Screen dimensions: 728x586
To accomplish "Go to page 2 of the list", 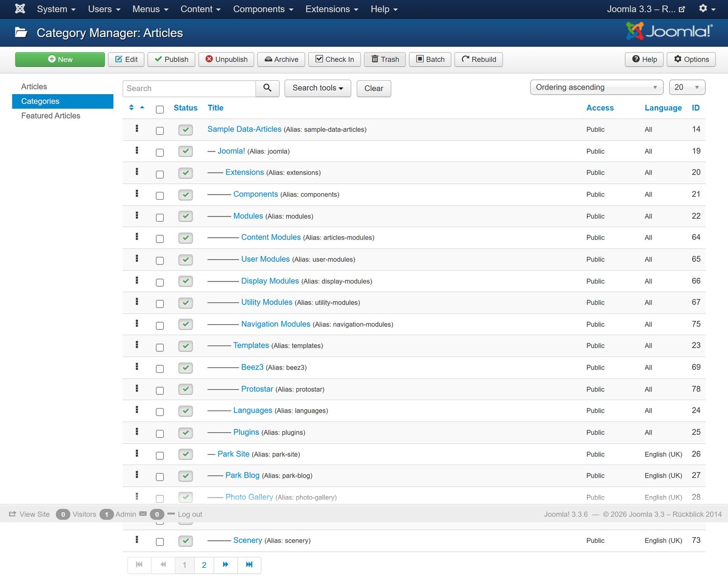I will coord(204,565).
